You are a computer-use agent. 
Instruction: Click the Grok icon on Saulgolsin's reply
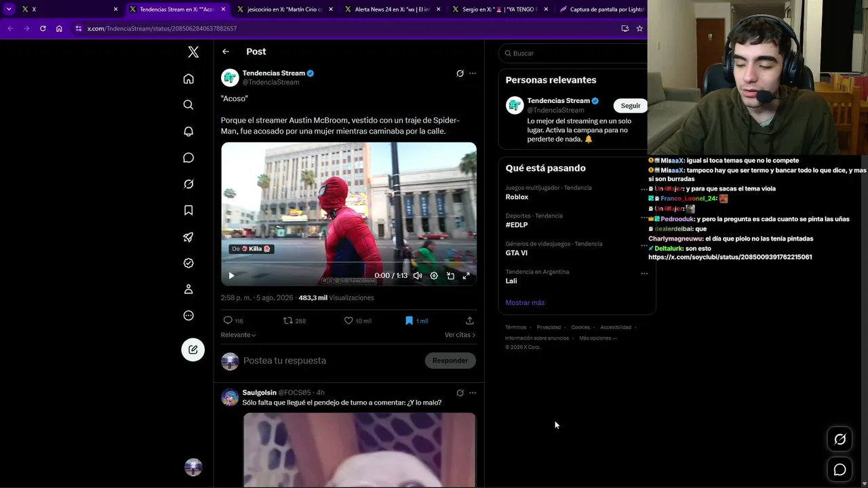click(460, 393)
